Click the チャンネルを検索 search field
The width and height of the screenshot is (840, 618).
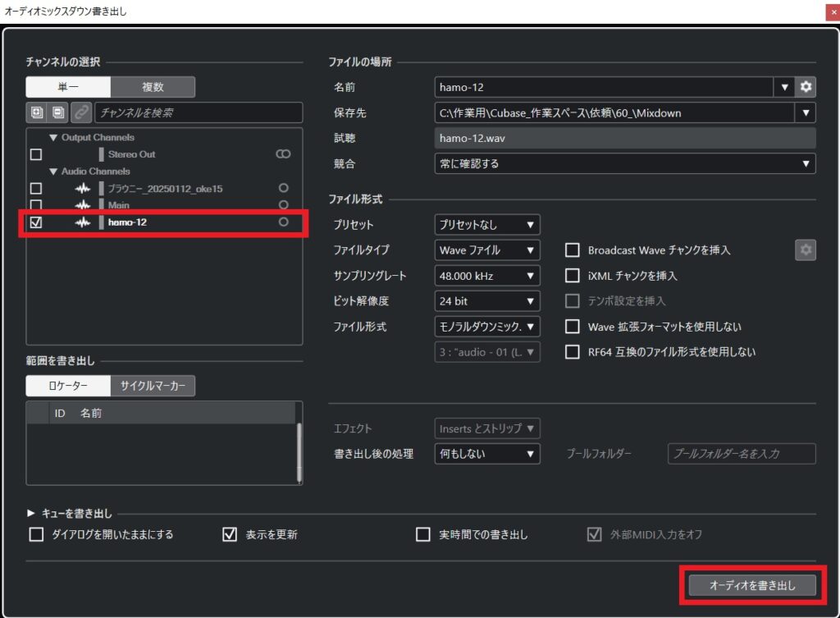coord(198,112)
